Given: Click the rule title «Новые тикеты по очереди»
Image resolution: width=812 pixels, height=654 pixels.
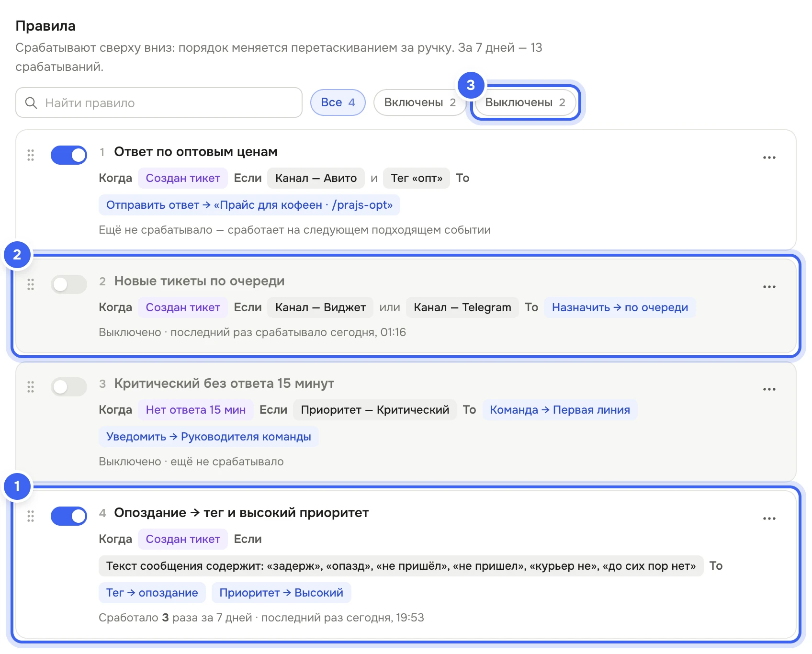Looking at the screenshot, I should [199, 281].
